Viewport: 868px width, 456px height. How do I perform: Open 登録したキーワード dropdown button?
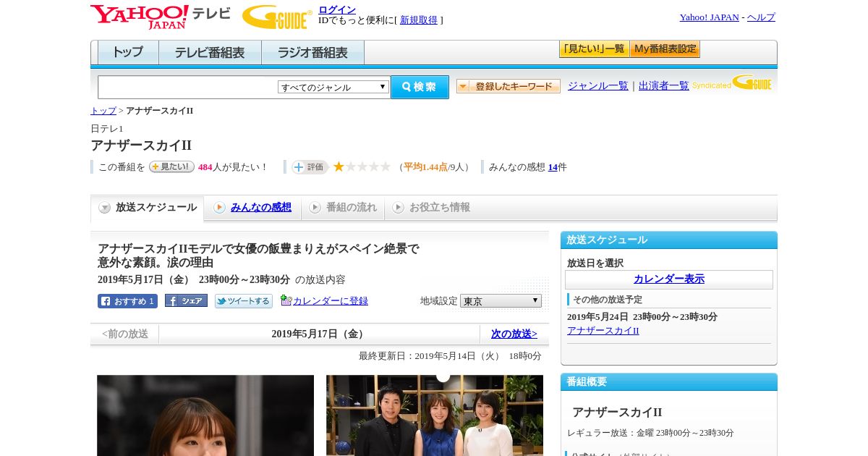tap(509, 86)
